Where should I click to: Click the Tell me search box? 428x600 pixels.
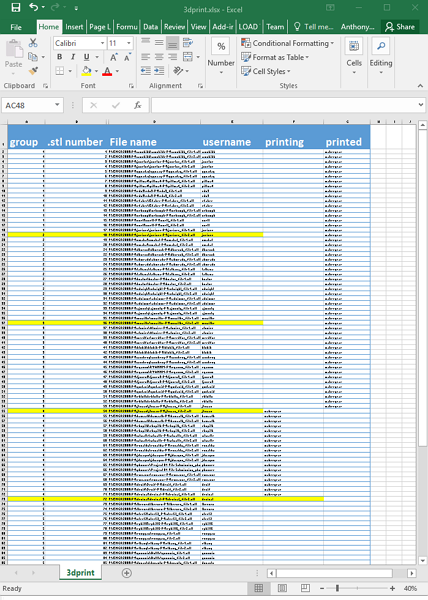tap(314, 27)
